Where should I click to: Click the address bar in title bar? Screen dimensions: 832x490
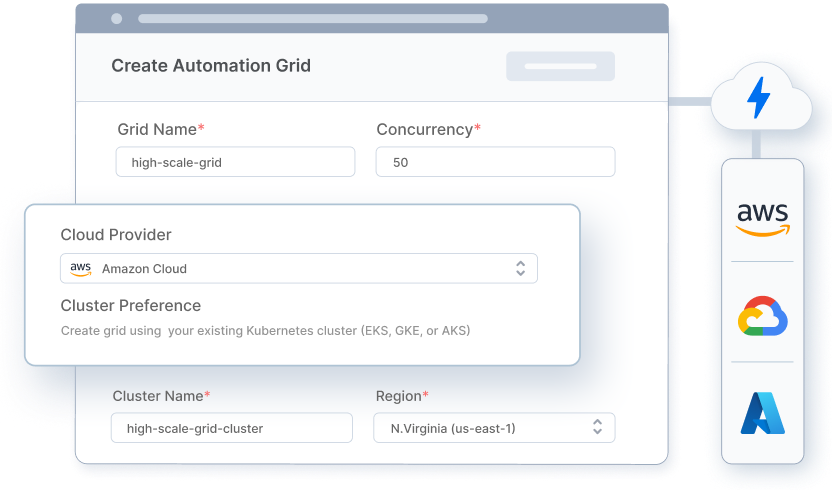(313, 19)
